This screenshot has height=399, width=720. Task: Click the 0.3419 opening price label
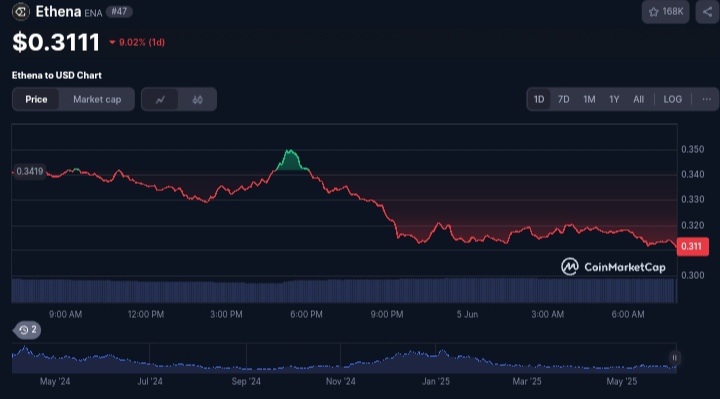pyautogui.click(x=29, y=171)
